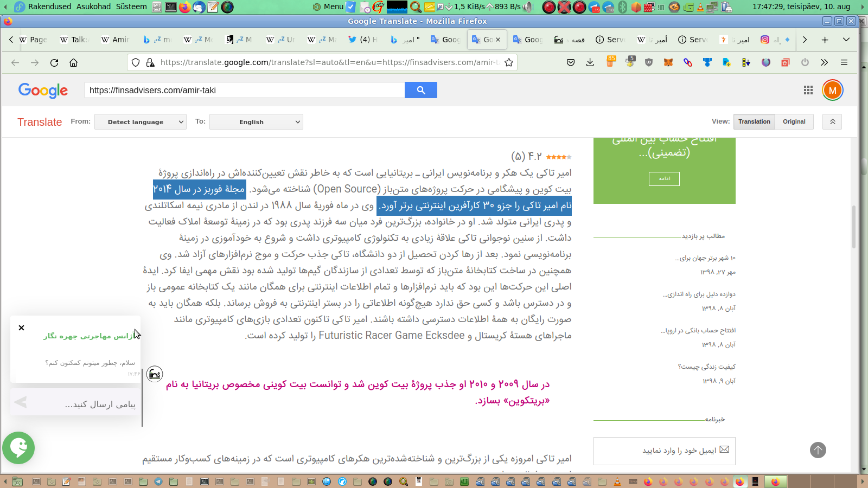The height and width of the screenshot is (488, 868).
Task: Switch view to Original
Action: click(x=794, y=121)
